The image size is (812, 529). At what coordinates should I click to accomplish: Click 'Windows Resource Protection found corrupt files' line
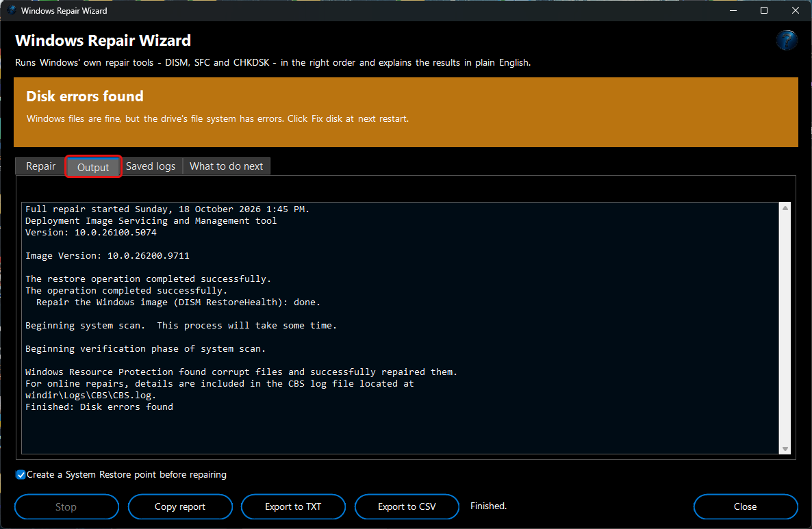coord(241,372)
